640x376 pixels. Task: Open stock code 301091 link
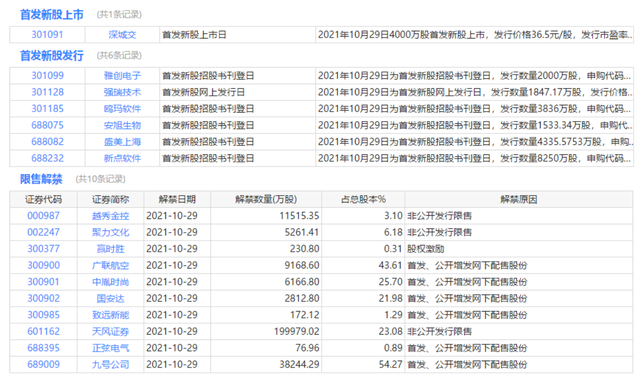pyautogui.click(x=47, y=35)
